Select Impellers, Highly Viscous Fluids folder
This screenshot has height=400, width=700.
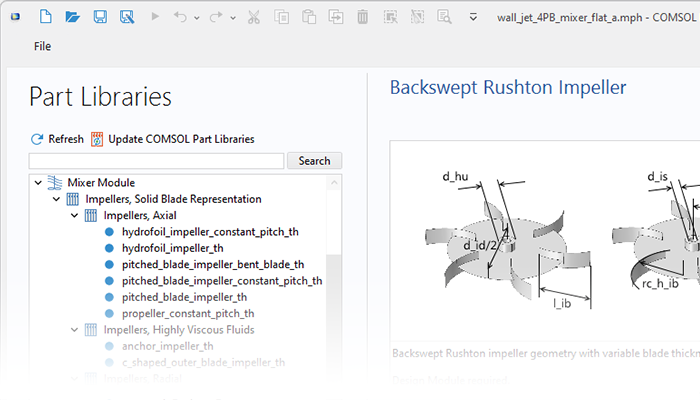pyautogui.click(x=179, y=330)
